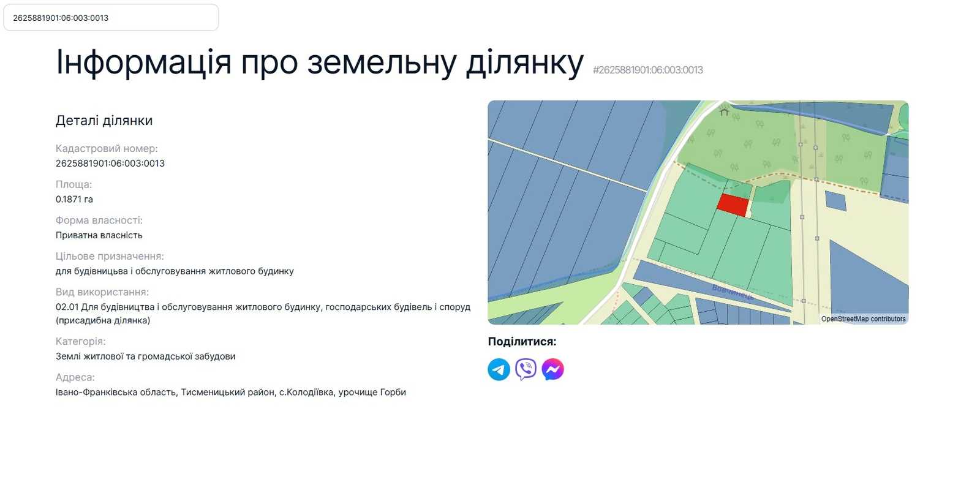Viewport: 980px width, 490px height.
Task: Share via Messenger icon
Action: (x=552, y=369)
